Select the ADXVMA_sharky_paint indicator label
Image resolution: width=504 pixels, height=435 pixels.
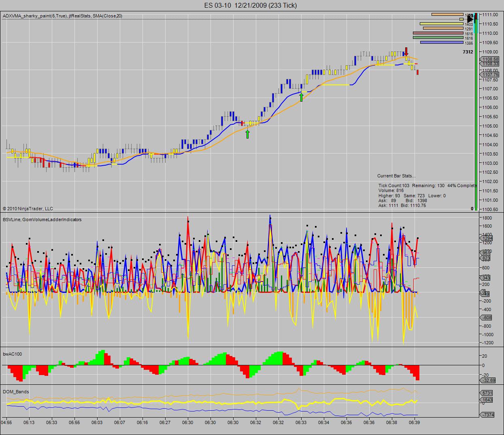pyautogui.click(x=62, y=16)
